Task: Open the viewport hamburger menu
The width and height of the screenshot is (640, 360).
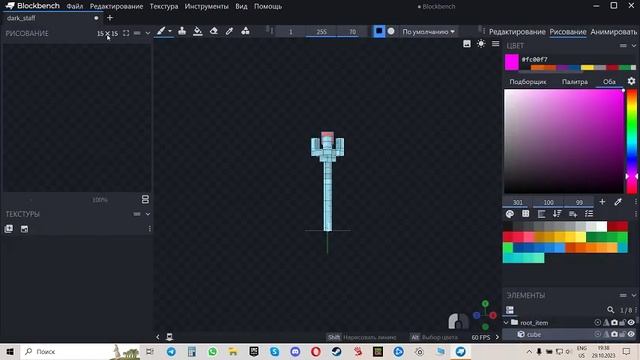Action: coord(496,44)
